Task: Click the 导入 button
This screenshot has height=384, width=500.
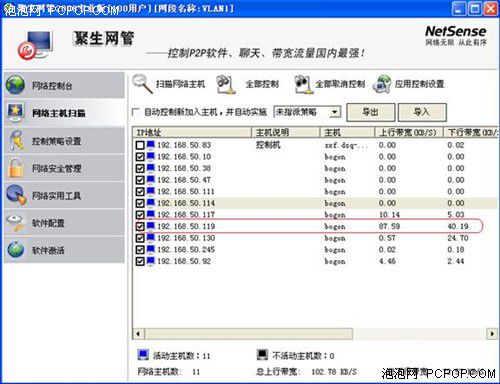Action: [x=422, y=112]
